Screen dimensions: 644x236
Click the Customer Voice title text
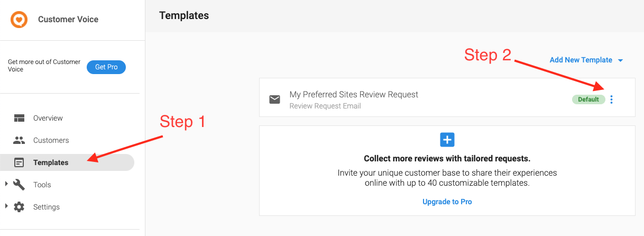pyautogui.click(x=68, y=20)
